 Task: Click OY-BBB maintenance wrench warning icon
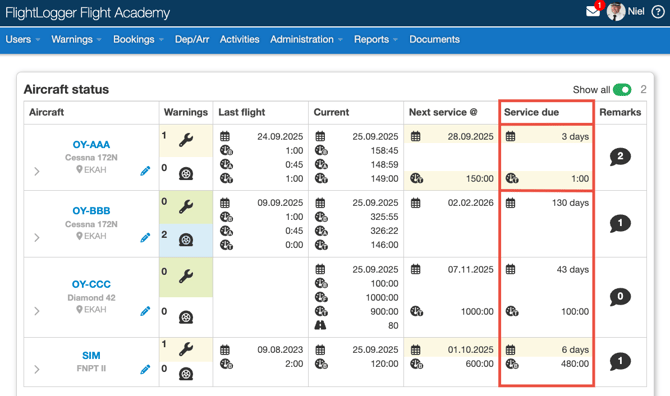tap(186, 206)
